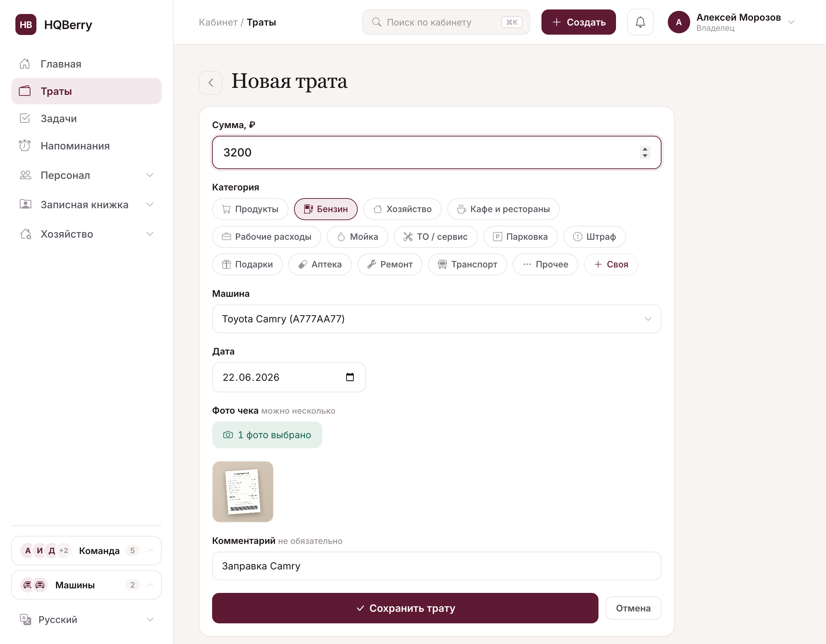The image size is (826, 644).
Task: Click team avatars А И Д in Команда
Action: pos(40,551)
